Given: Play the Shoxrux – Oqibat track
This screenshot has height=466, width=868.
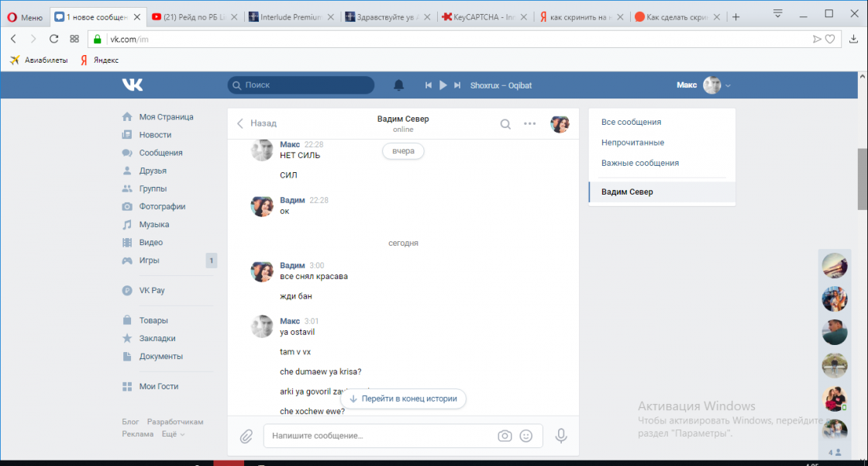Looking at the screenshot, I should (443, 85).
